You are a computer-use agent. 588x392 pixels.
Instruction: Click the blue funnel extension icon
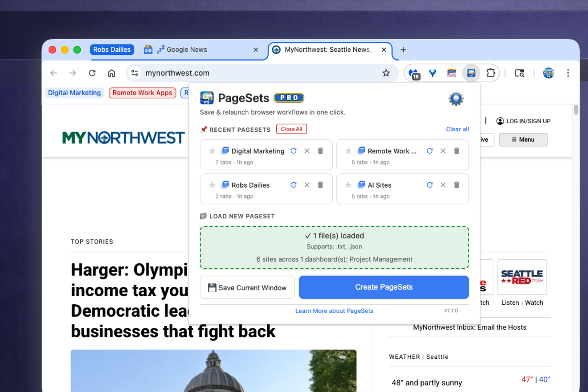[433, 73]
